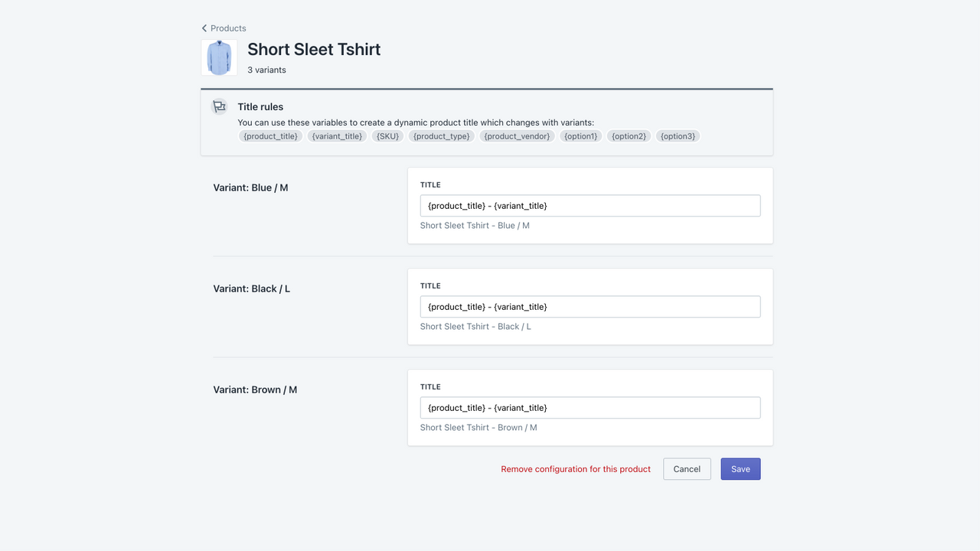Click the Short Sleet Tshirt heading
This screenshot has height=551, width=980.
(314, 49)
